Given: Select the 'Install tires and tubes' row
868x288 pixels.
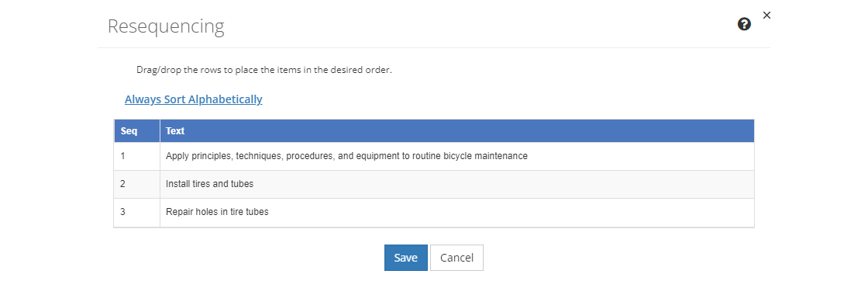Looking at the screenshot, I should tap(434, 184).
